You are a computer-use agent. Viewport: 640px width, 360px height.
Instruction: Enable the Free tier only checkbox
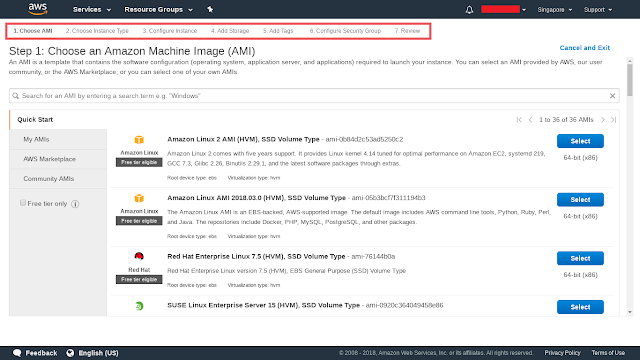(x=23, y=203)
